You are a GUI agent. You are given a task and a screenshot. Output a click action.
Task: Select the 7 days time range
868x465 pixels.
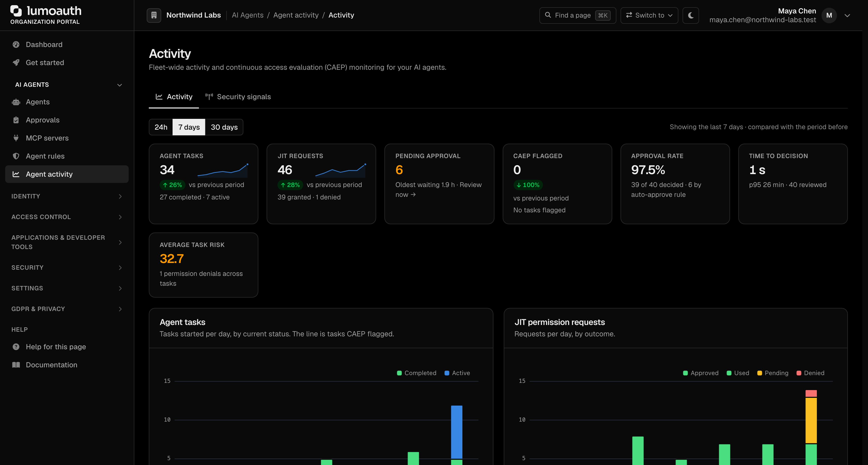189,127
